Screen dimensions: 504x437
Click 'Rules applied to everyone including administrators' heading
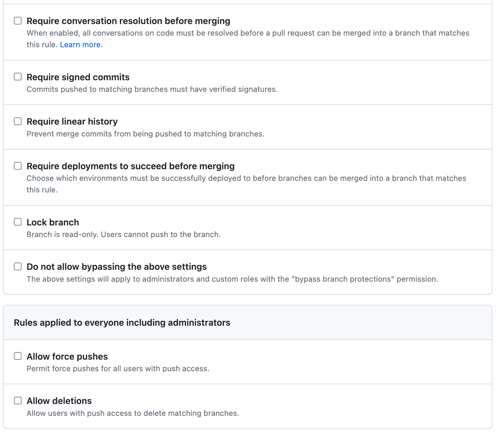[122, 323]
